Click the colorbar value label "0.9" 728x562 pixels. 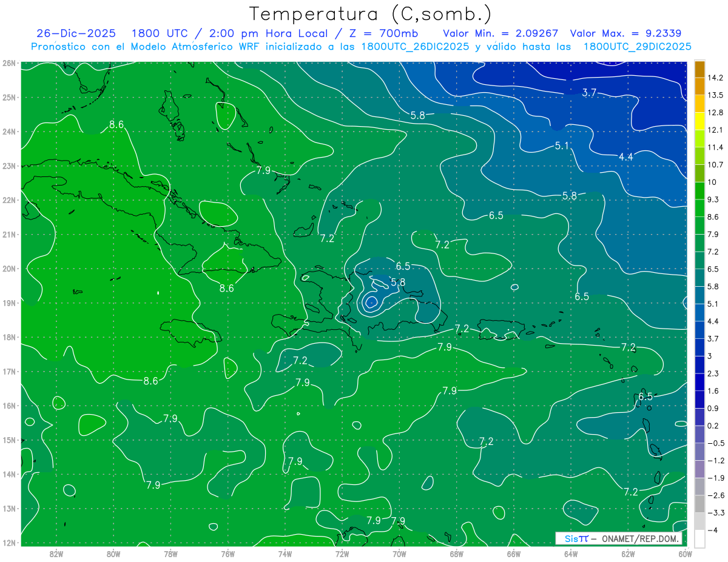pyautogui.click(x=713, y=408)
